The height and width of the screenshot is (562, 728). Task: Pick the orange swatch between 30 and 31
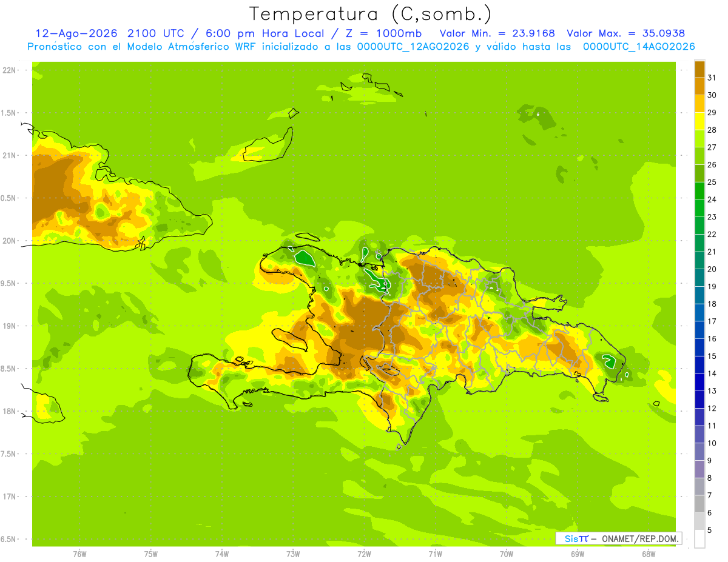(699, 85)
